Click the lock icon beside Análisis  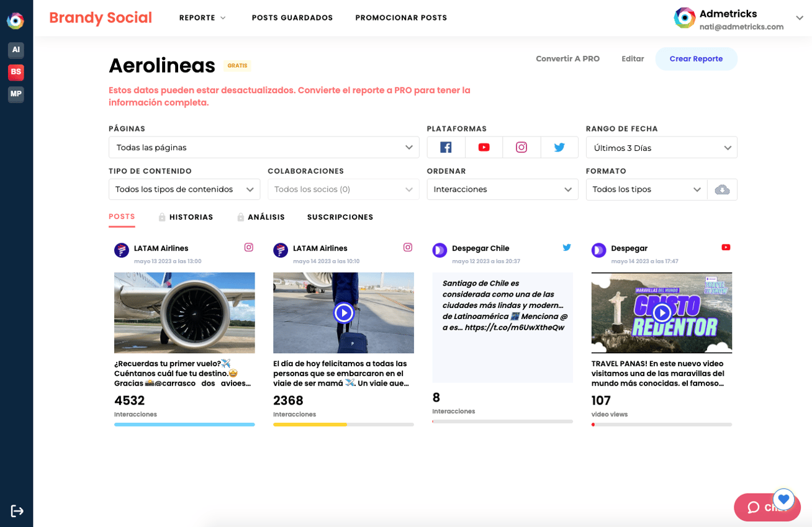click(240, 217)
